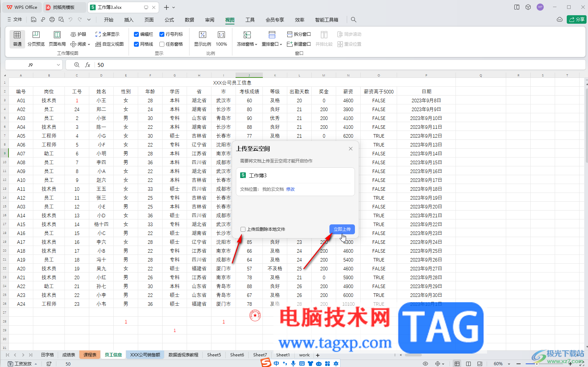This screenshot has height=367, width=588.
Task: Open a new document tab with plus
Action: click(166, 7)
